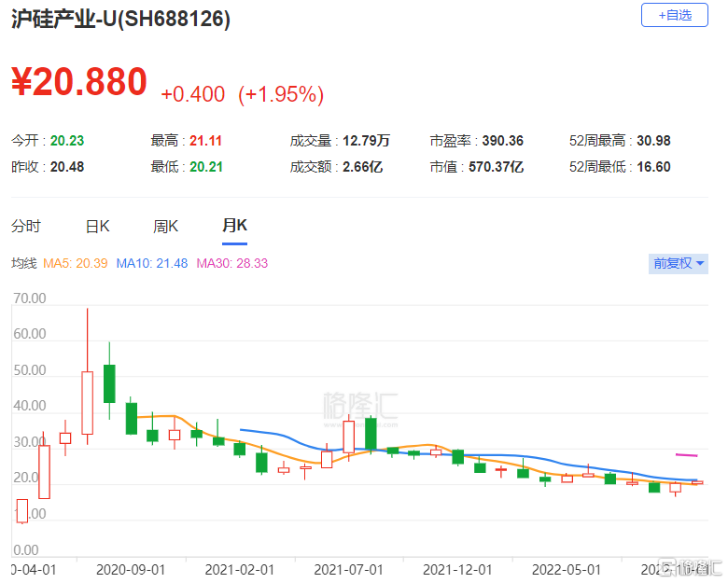Click the y-axis label 0.00
This screenshot has width=728, height=583.
pos(26,550)
